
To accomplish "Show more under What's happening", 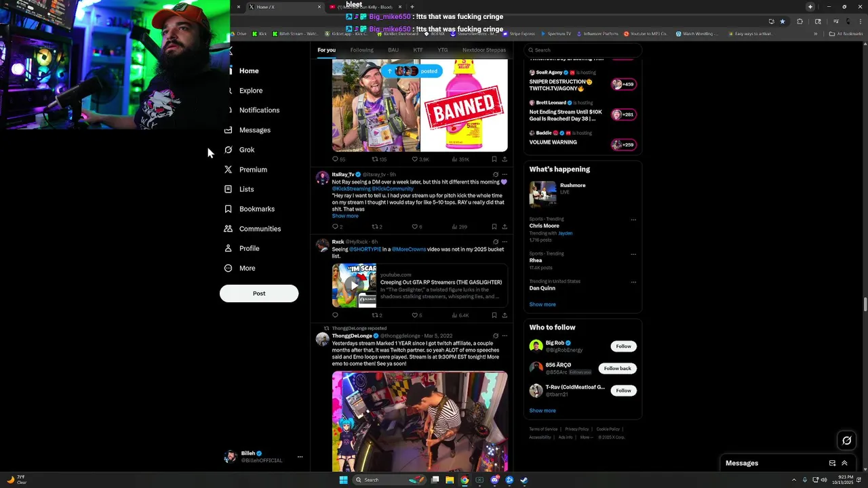I will tap(542, 304).
